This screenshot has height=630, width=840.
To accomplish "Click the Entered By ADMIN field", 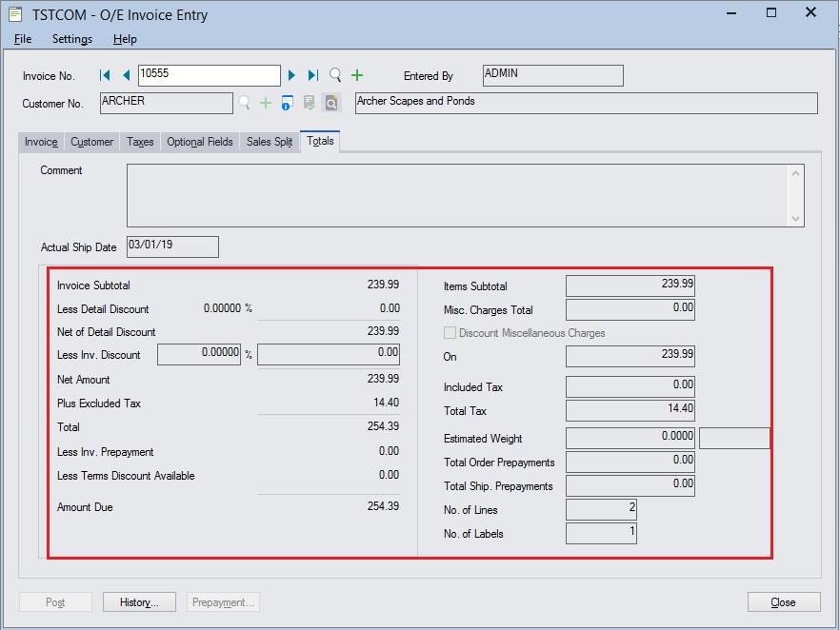I will tap(552, 75).
